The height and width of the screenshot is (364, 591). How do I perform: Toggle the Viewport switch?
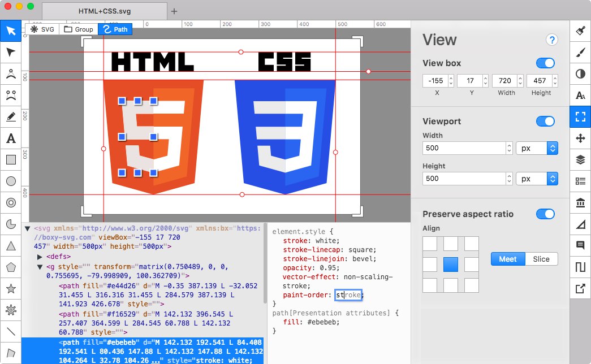pyautogui.click(x=545, y=122)
